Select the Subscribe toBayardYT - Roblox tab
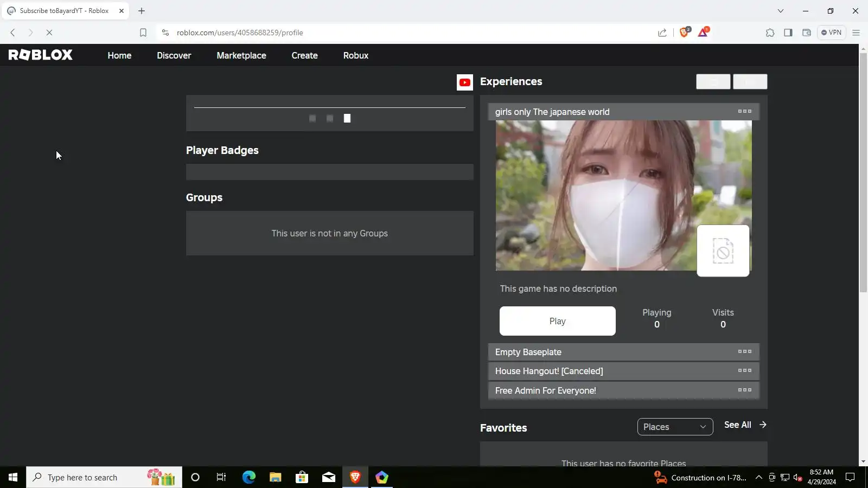Screen dimensions: 868x488 coord(65,11)
